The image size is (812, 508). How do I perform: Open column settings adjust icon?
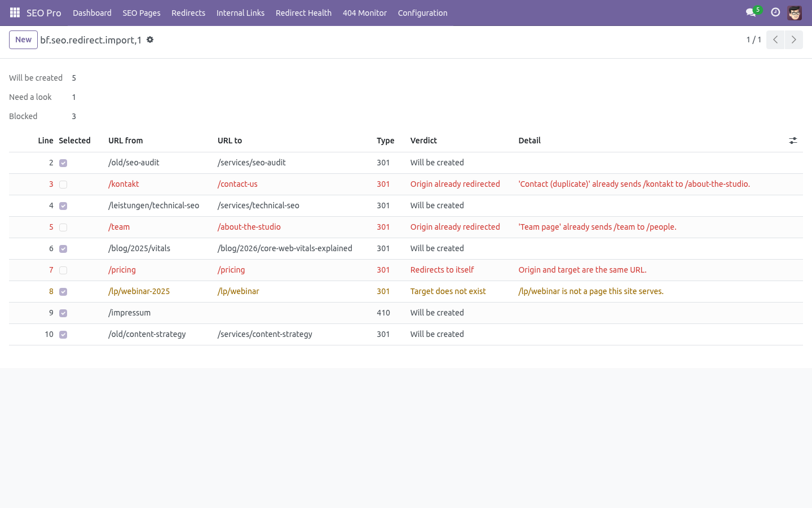tap(793, 141)
